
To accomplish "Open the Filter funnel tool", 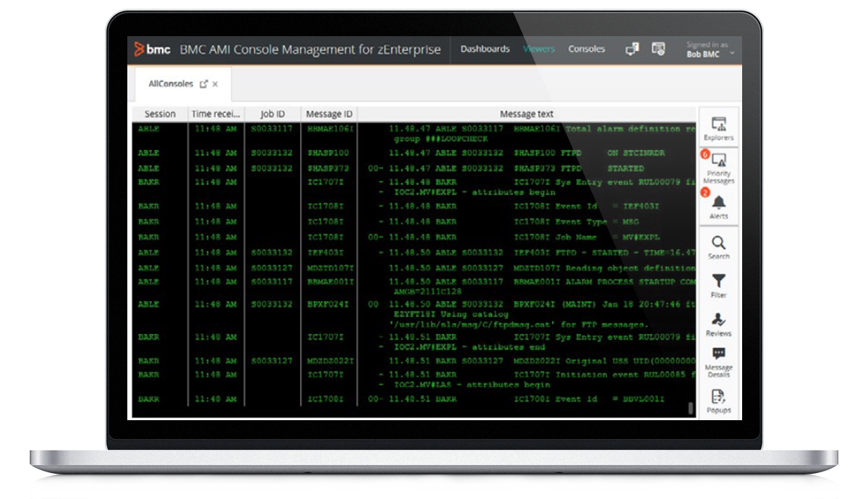I will pos(718,284).
